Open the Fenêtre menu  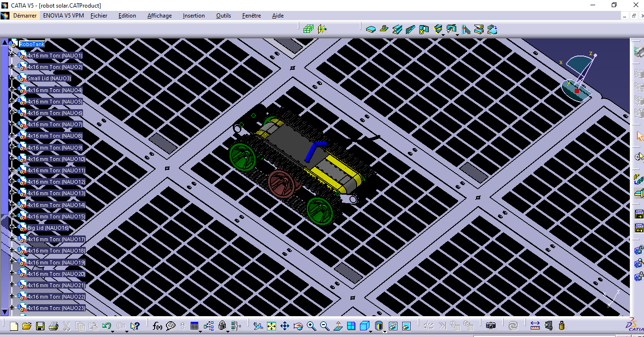coord(251,16)
